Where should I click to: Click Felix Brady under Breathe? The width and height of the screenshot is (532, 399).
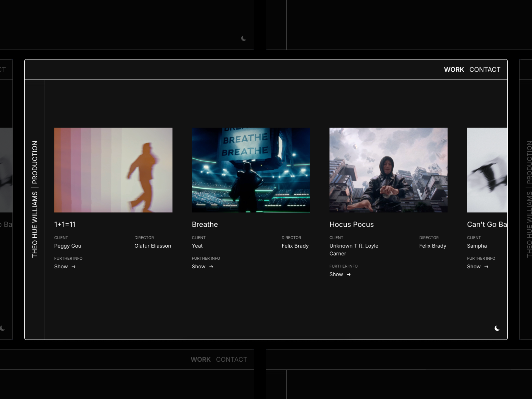[x=295, y=246]
